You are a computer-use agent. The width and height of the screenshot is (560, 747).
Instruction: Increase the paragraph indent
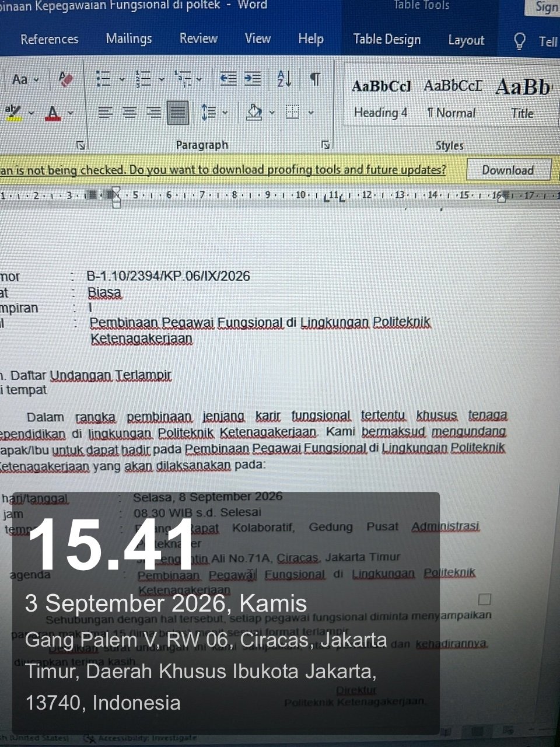tap(253, 79)
